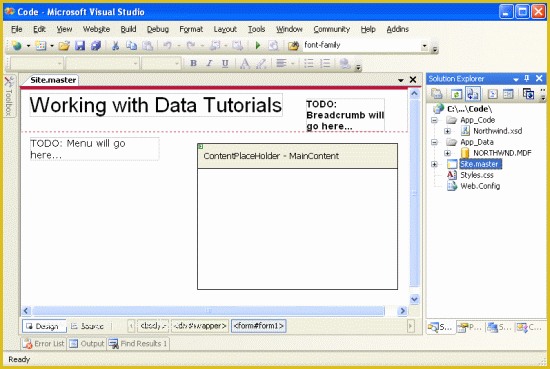
Task: Expand the Site.master node
Action: (435, 164)
